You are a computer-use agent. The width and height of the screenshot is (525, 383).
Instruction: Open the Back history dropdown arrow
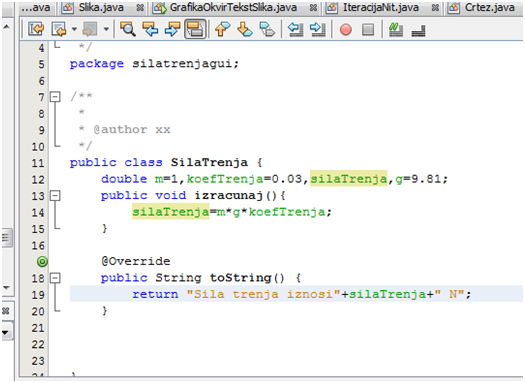tap(74, 29)
